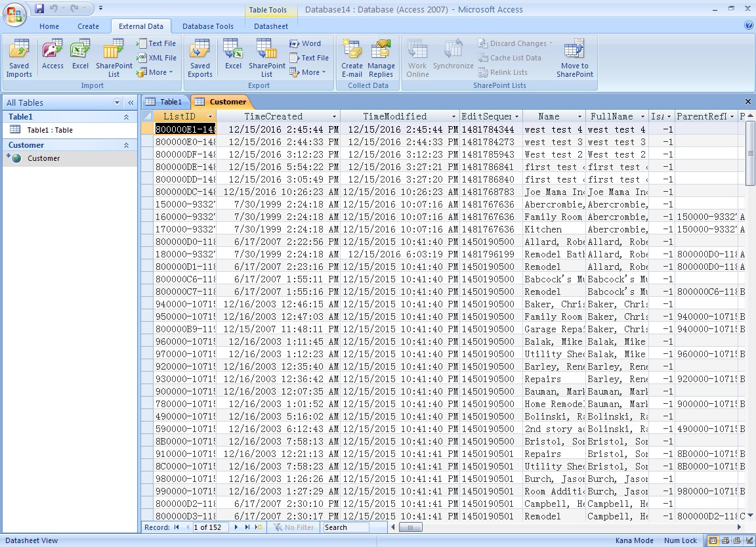Import an XML File
The image size is (756, 547).
(156, 58)
